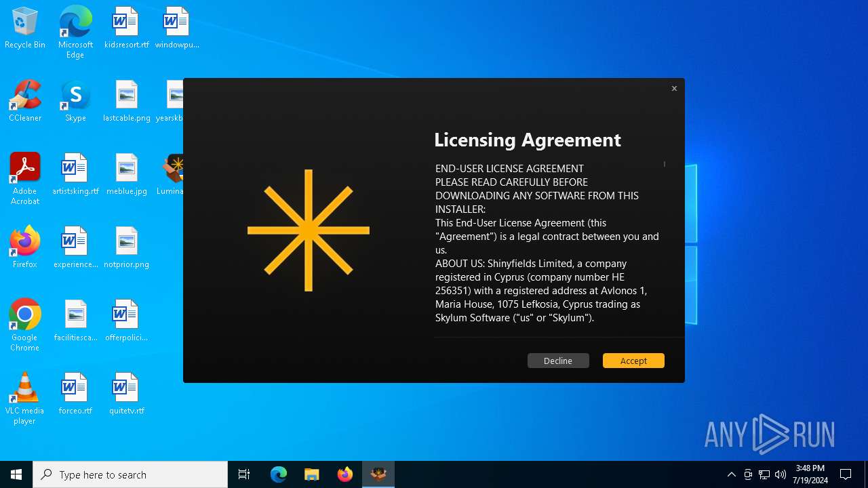The height and width of the screenshot is (488, 868).
Task: Select the Luminar asterisk logo
Action: [309, 230]
